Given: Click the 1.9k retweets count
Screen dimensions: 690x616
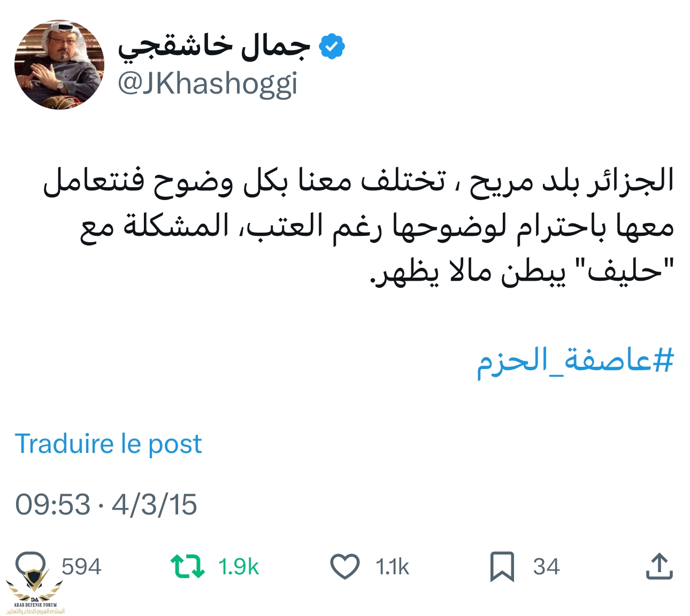Looking at the screenshot, I should tap(238, 567).
